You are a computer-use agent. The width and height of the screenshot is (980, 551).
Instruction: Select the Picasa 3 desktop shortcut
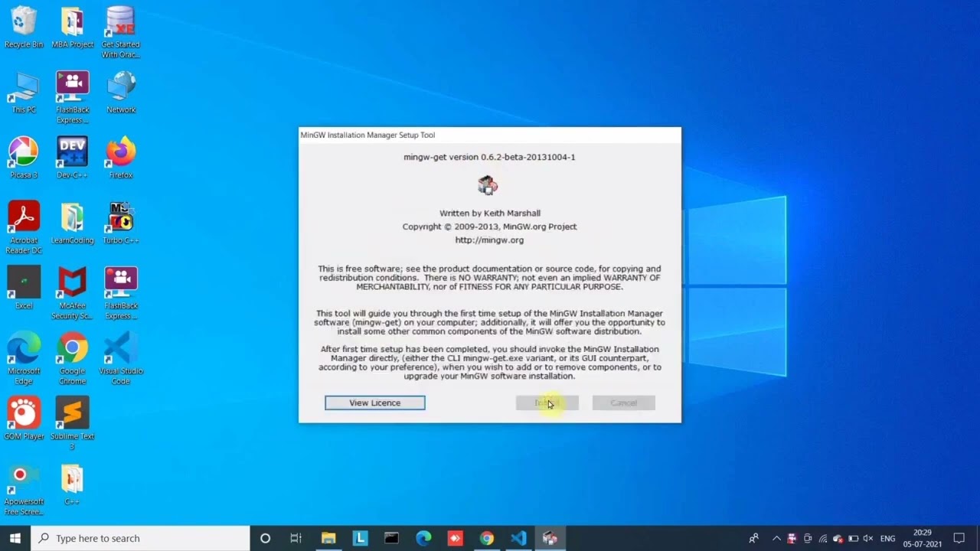(x=24, y=158)
